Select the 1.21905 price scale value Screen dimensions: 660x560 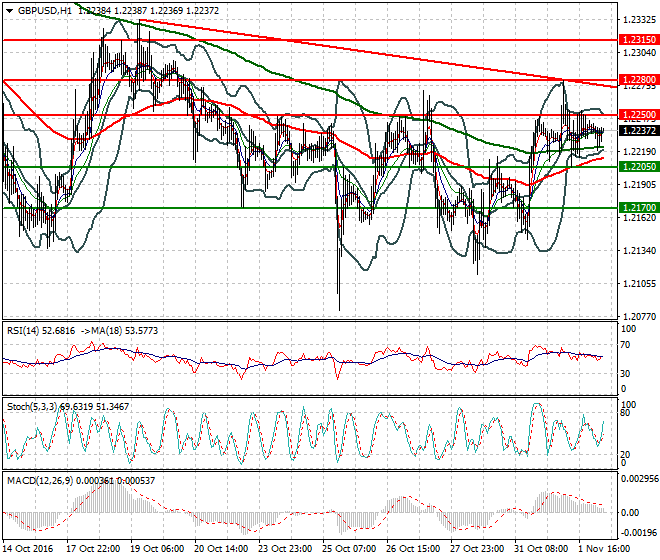639,184
